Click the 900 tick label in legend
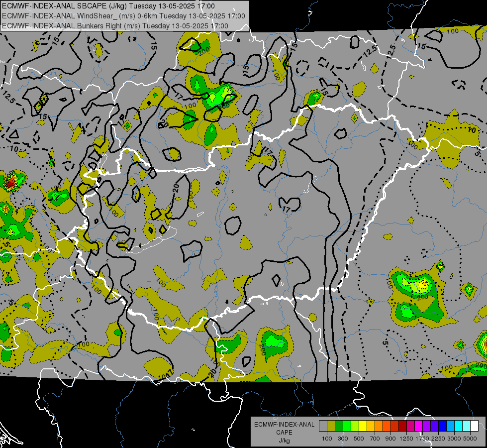 tap(390, 439)
